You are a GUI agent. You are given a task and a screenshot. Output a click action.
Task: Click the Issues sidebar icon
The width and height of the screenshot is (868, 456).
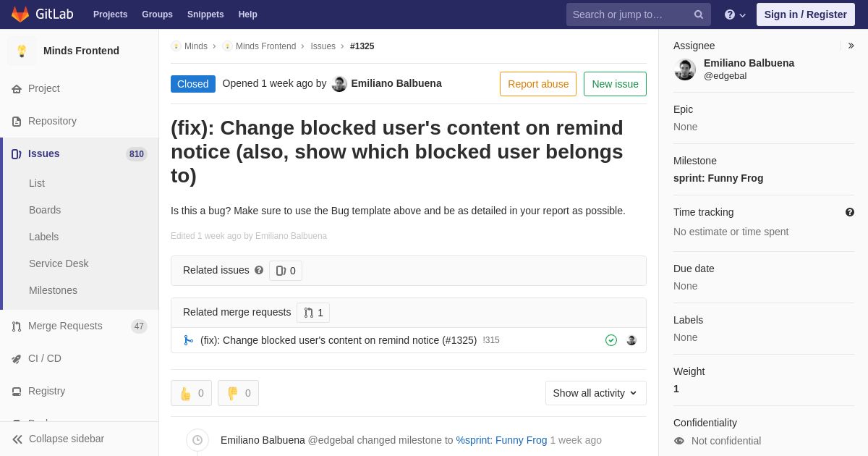17,154
